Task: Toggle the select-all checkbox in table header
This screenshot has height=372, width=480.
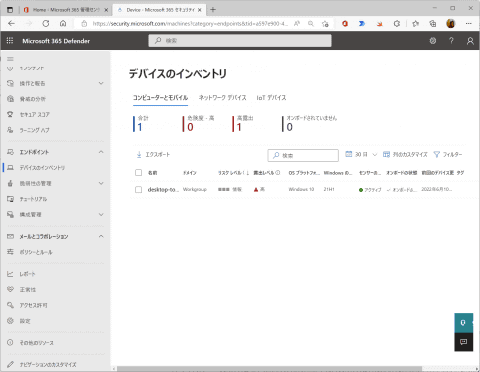Action: click(x=138, y=173)
